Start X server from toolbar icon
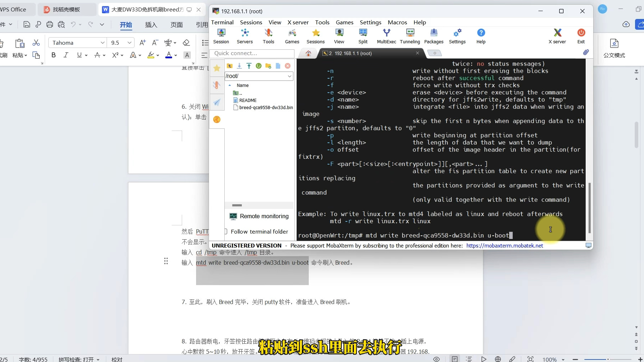644x362 pixels. pos(557,36)
